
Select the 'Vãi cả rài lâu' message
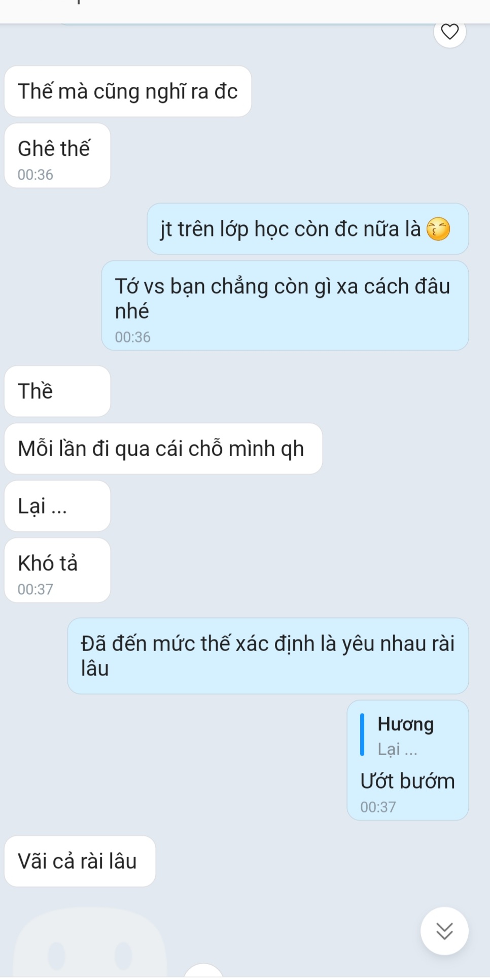[x=80, y=861]
